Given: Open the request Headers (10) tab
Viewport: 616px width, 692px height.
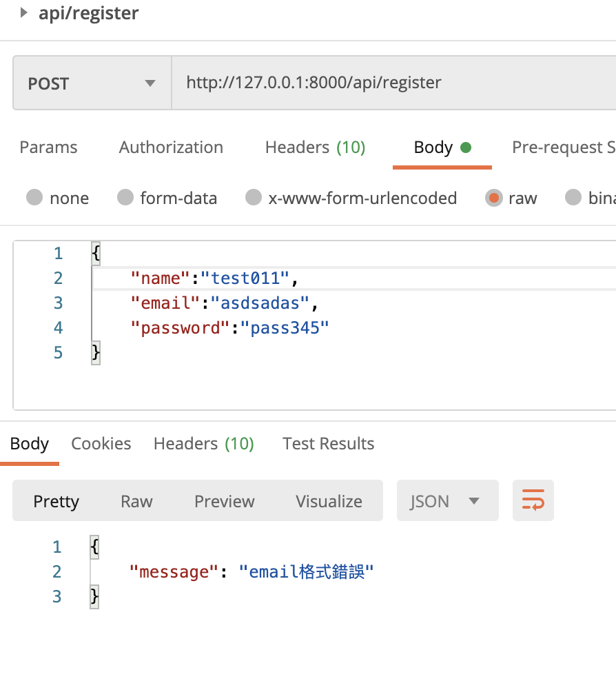Looking at the screenshot, I should (315, 147).
